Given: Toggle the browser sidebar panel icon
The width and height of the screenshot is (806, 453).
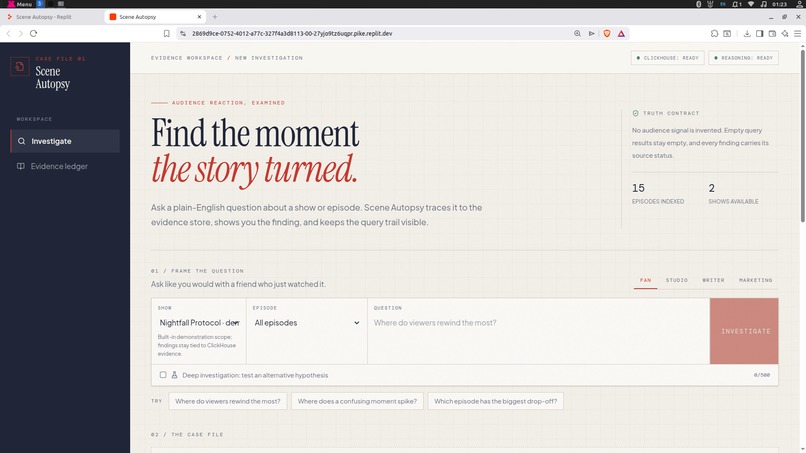Looking at the screenshot, I should pos(759,33).
